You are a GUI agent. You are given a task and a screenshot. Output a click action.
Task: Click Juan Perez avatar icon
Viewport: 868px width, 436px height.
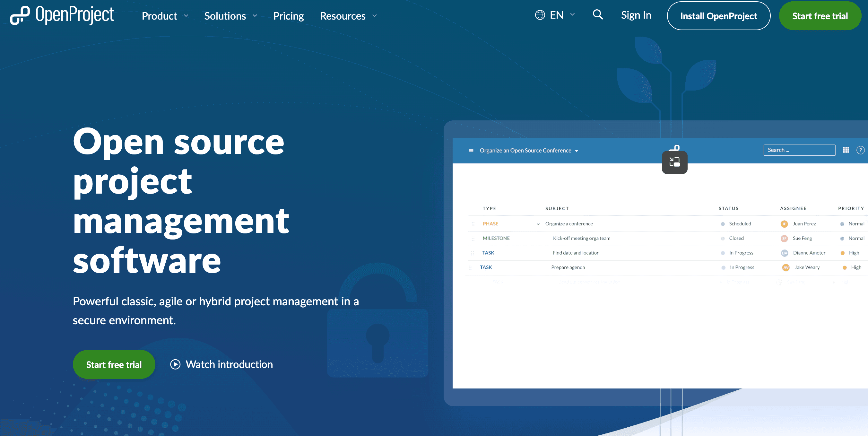784,224
